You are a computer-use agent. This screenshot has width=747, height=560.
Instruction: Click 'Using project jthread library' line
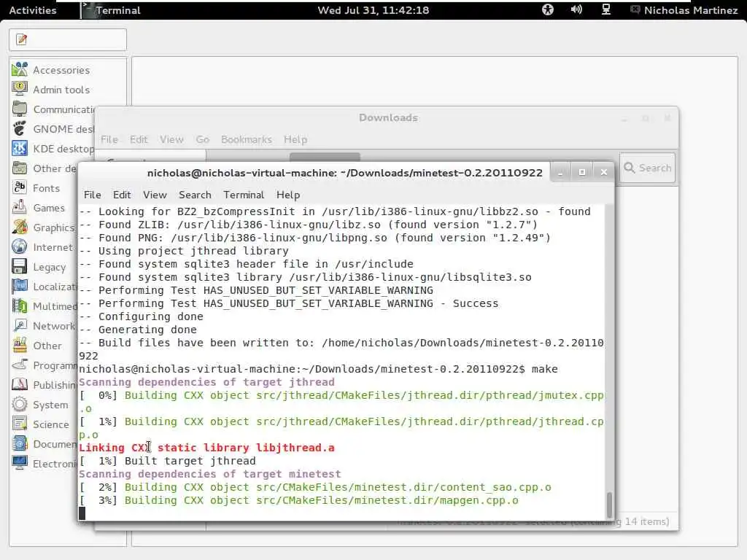click(x=183, y=251)
